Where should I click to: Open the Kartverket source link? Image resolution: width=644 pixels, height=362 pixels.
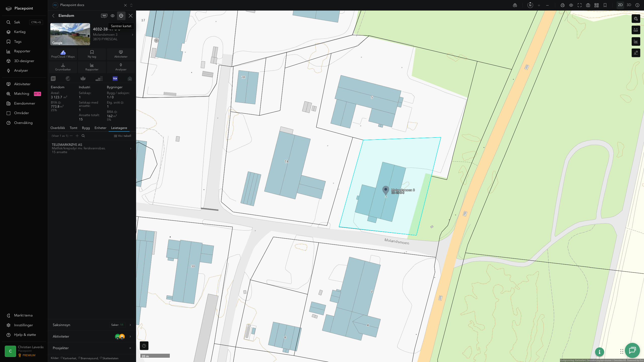(x=69, y=358)
